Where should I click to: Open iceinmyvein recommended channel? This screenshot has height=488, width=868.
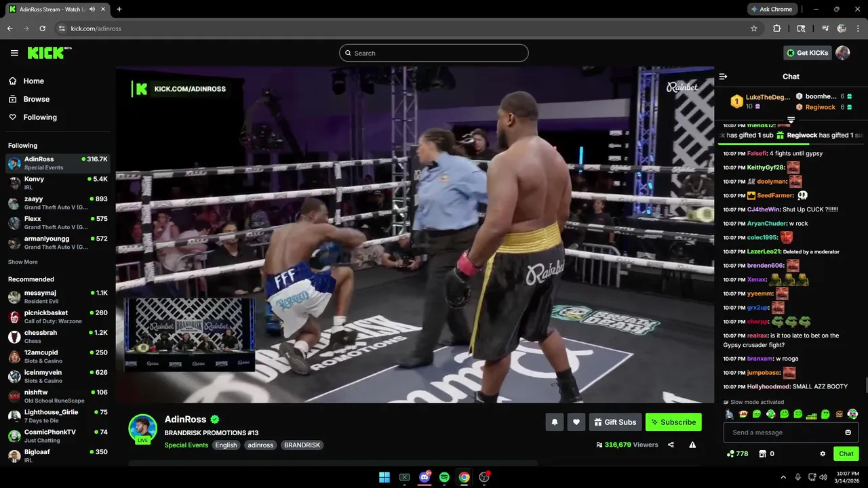pyautogui.click(x=58, y=376)
